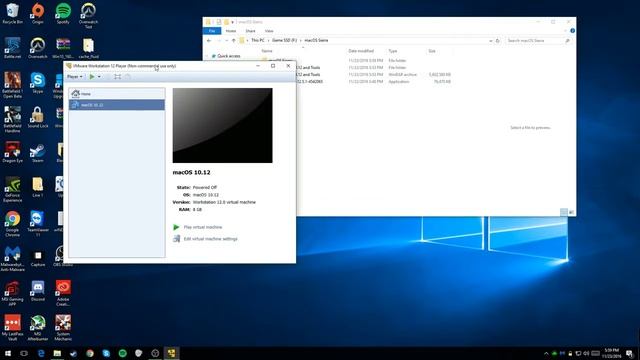Screen dimensions: 640x360
Task: Open the File tab in File Explorer
Action: [212, 31]
